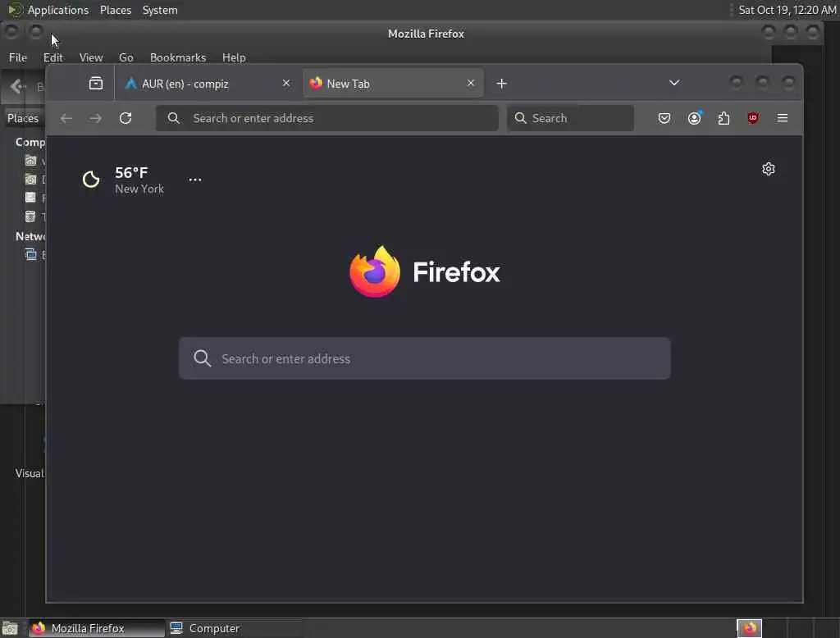Viewport: 840px width, 638px height.
Task: Close the AUR (en) - compiz tab
Action: [286, 83]
